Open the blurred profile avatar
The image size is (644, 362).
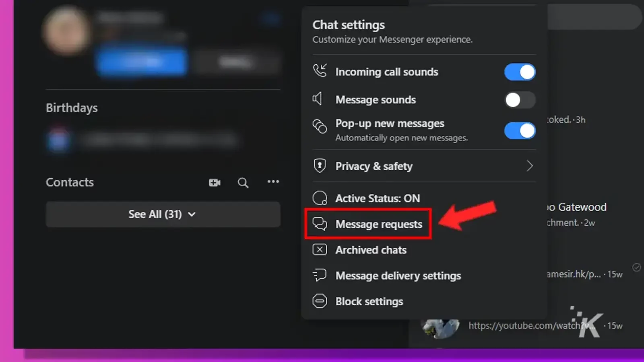[x=67, y=31]
